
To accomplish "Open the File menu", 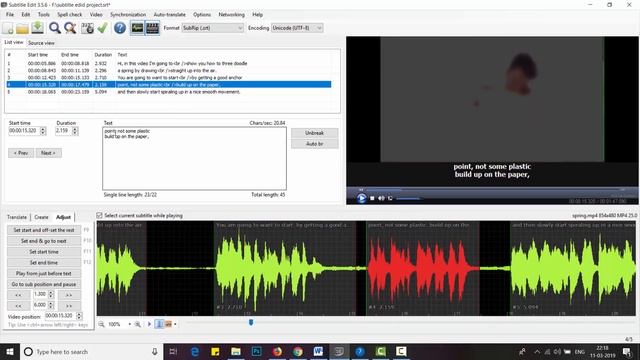I will (x=10, y=14).
